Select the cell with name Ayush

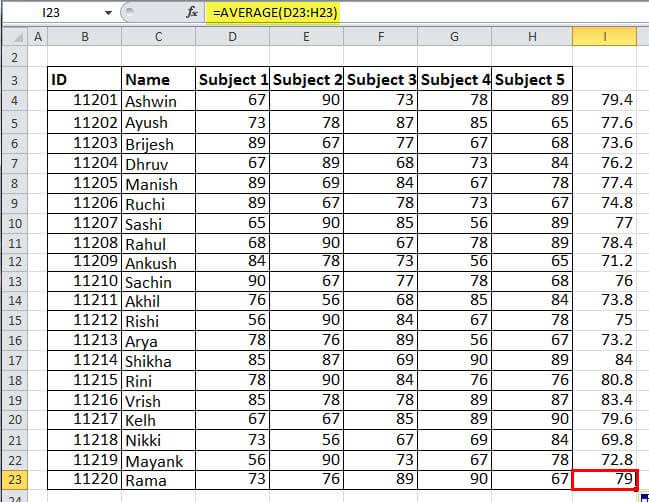click(159, 122)
